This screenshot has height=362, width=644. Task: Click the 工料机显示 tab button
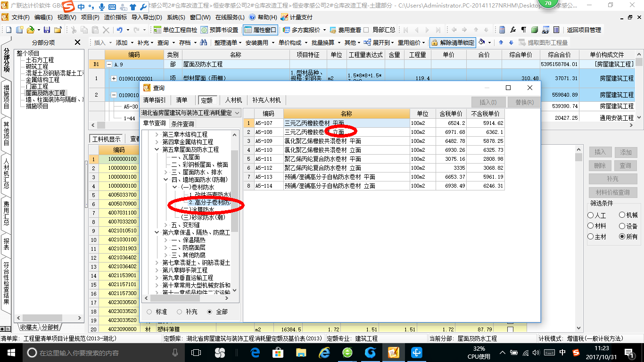pos(106,139)
